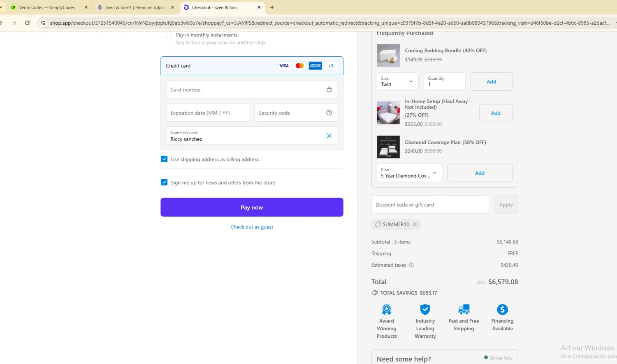Switch to the Sven & Son Premium Adjustable tab
This screenshot has height=364, width=617.
tap(135, 7)
